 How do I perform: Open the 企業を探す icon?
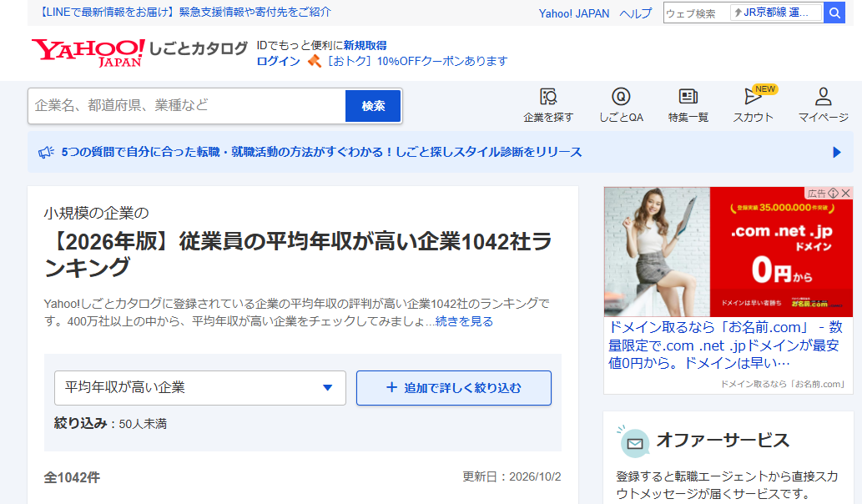tap(548, 104)
